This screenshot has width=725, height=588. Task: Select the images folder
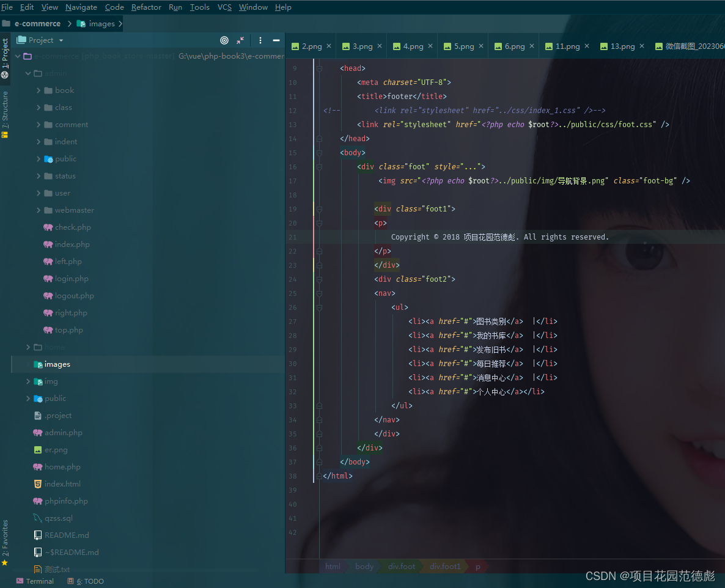(57, 364)
